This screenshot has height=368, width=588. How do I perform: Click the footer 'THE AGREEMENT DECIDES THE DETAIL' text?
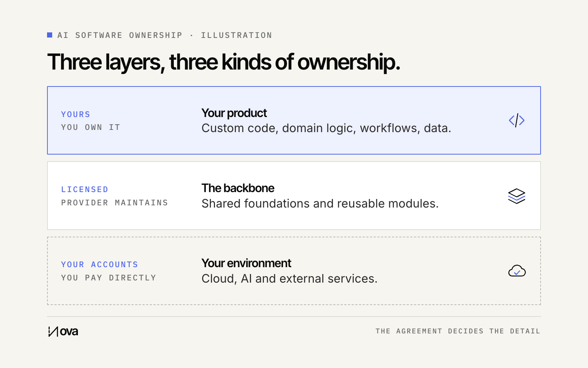(x=458, y=331)
